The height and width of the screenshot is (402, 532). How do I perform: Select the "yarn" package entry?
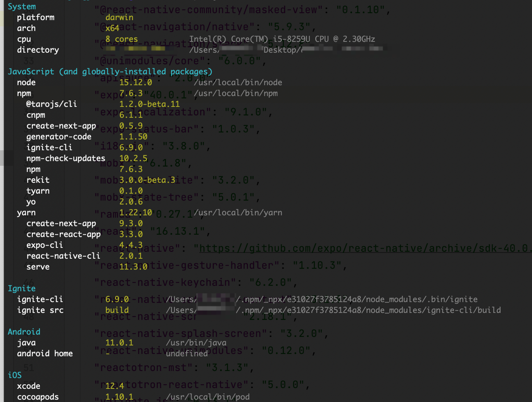click(26, 212)
